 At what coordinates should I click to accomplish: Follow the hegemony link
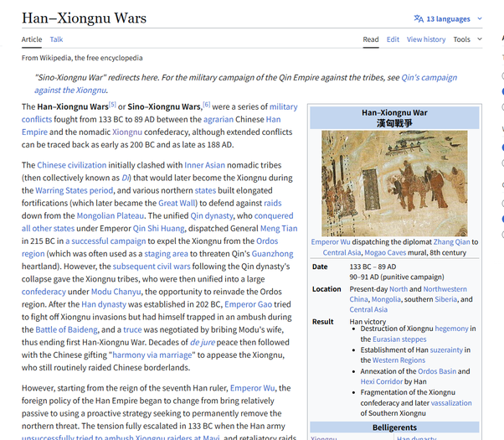point(451,329)
